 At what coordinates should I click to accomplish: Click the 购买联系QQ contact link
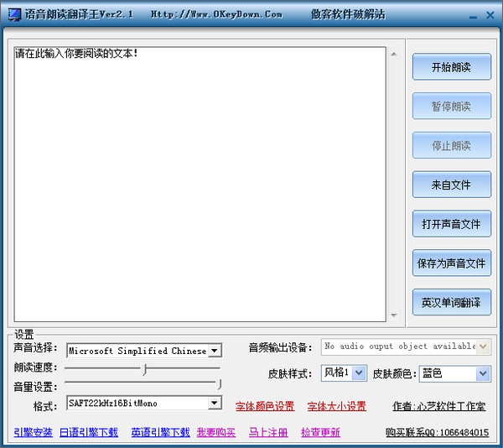tap(438, 432)
